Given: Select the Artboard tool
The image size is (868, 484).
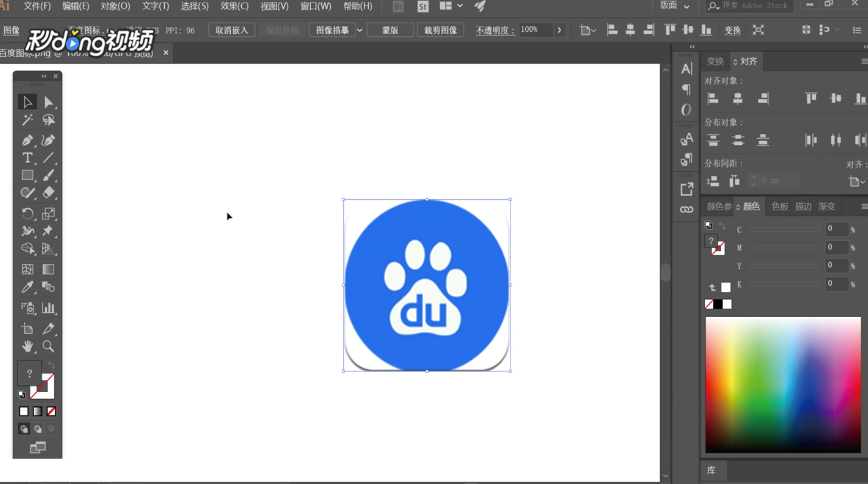Looking at the screenshot, I should [x=27, y=329].
